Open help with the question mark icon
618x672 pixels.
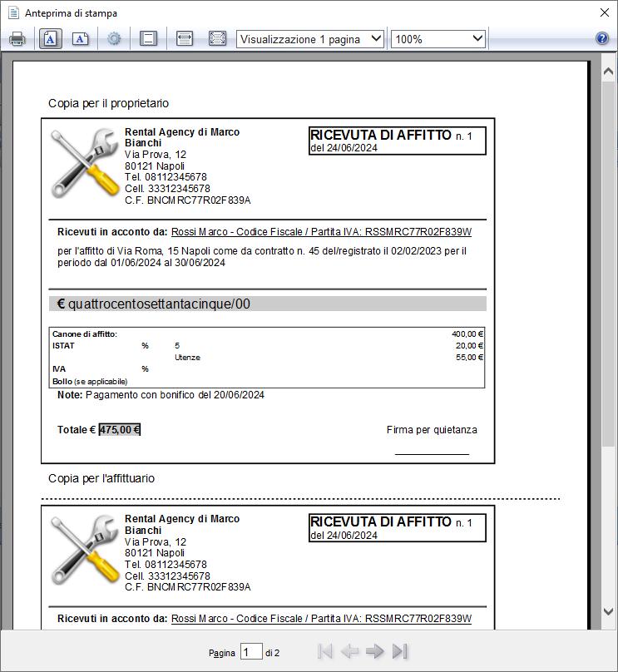[602, 39]
